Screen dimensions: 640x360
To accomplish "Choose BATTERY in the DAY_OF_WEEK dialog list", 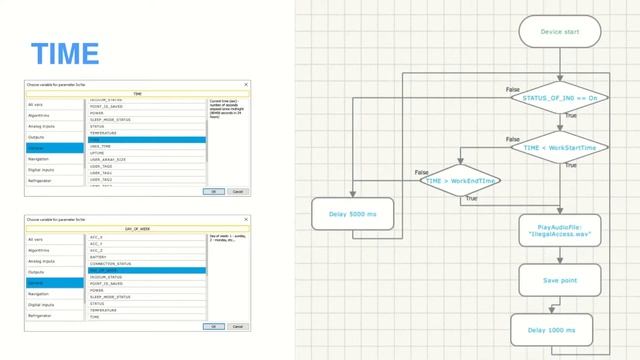I will pos(147,257).
